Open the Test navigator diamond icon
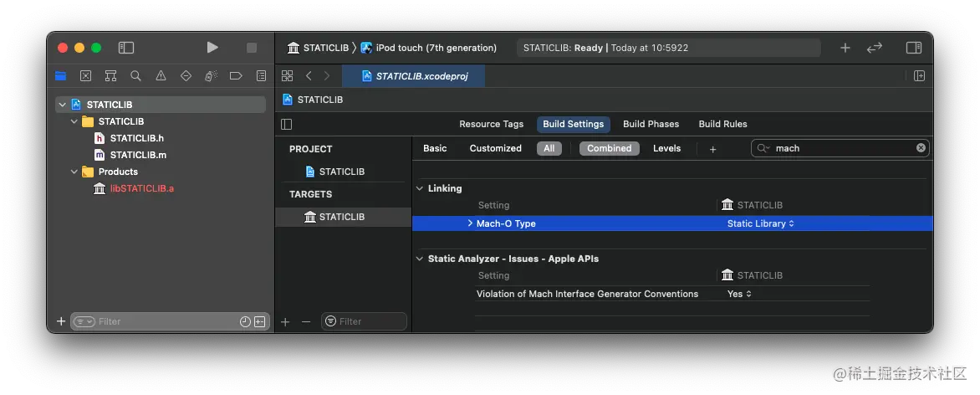The height and width of the screenshot is (395, 980). 186,76
